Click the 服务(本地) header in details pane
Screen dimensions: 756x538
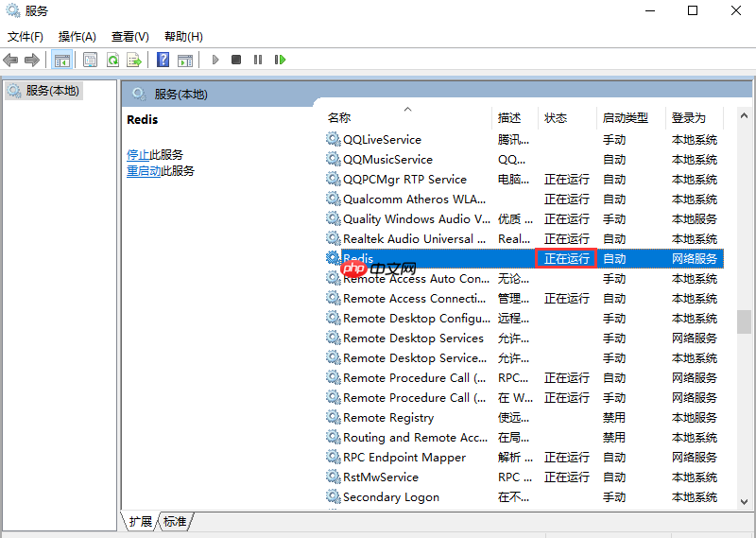tap(180, 95)
